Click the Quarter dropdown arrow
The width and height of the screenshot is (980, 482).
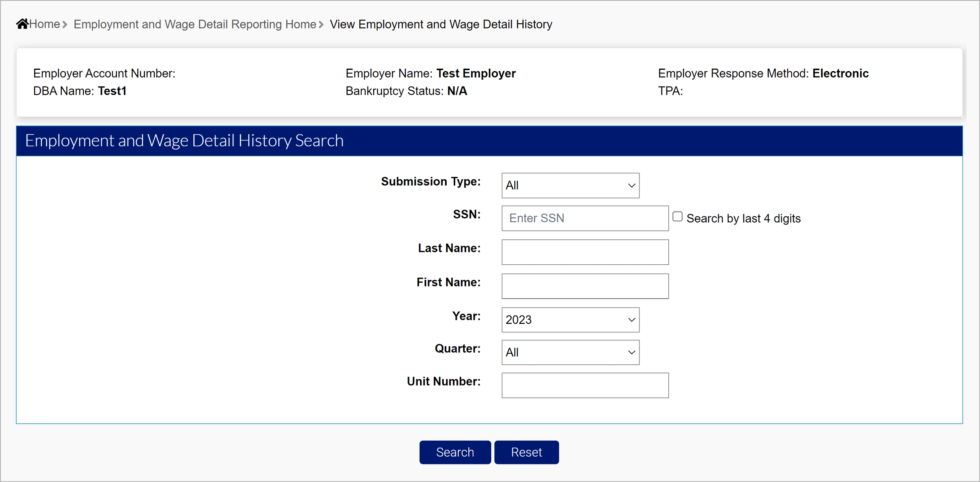coord(631,353)
